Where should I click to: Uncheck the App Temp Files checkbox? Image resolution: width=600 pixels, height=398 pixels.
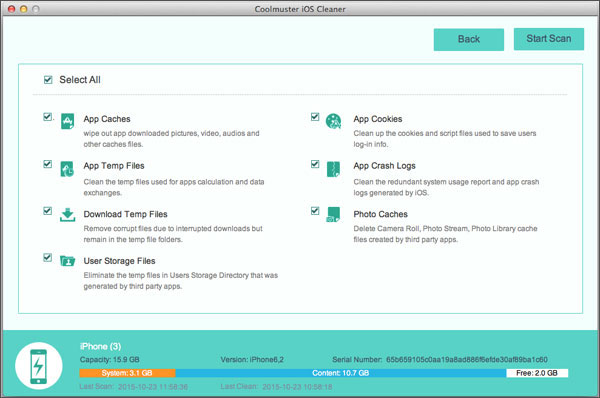47,164
